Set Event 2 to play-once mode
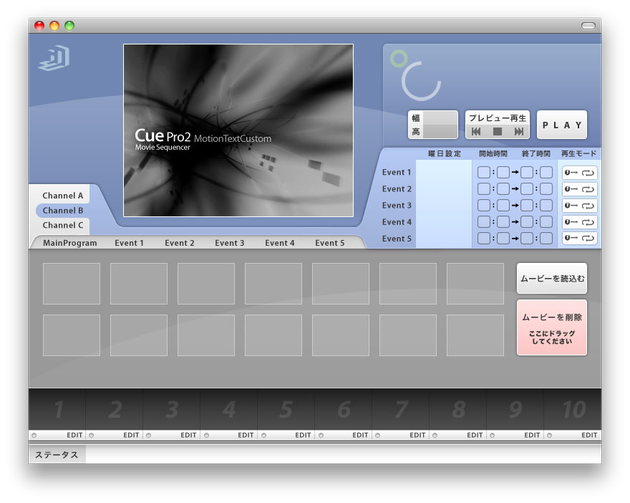The height and width of the screenshot is (503, 630). tap(571, 189)
